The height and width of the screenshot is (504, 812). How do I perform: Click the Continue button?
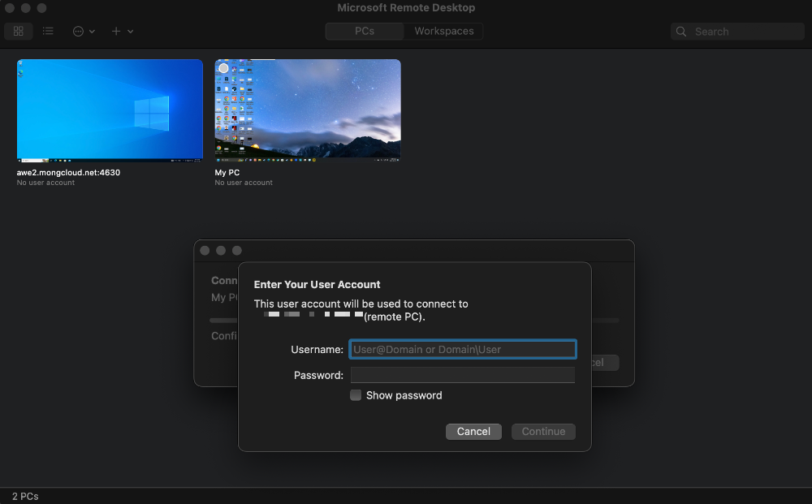tap(543, 432)
